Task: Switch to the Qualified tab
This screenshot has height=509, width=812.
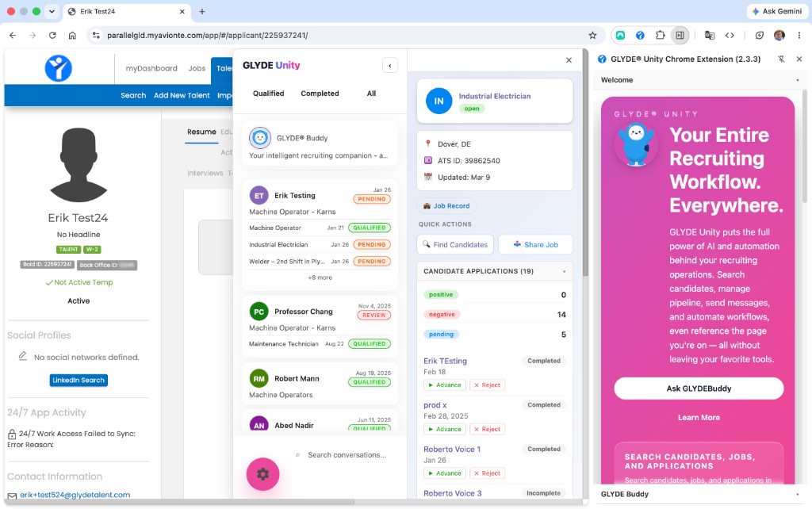Action: click(268, 94)
